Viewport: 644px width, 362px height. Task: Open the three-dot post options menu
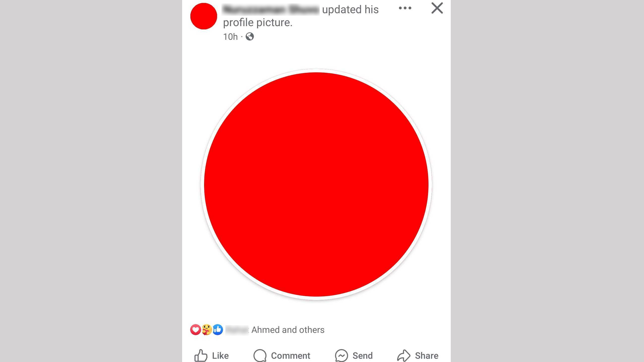pos(405,8)
